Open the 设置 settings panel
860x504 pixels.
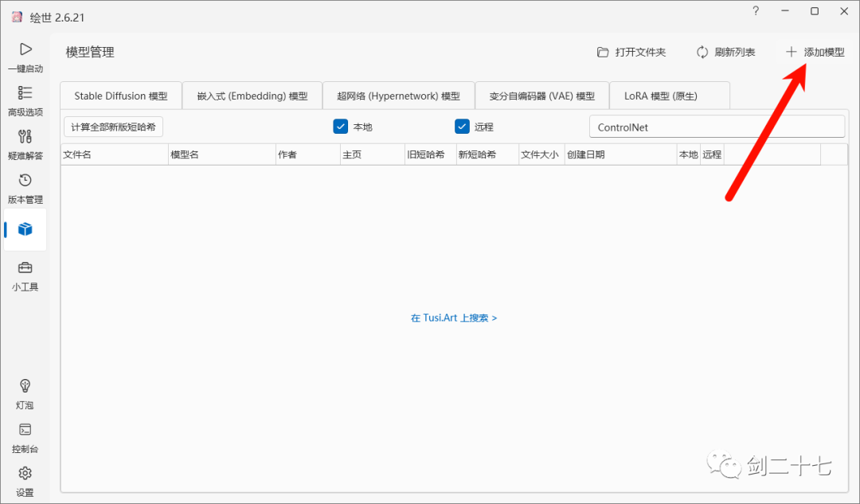[25, 482]
